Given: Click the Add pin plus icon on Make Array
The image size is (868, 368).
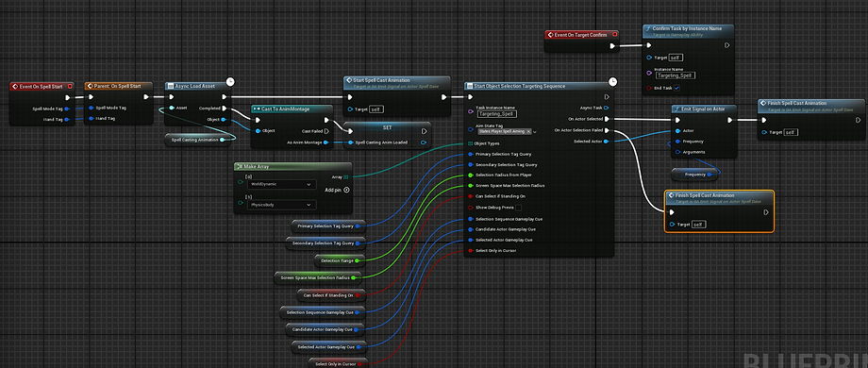Looking at the screenshot, I should tap(346, 190).
